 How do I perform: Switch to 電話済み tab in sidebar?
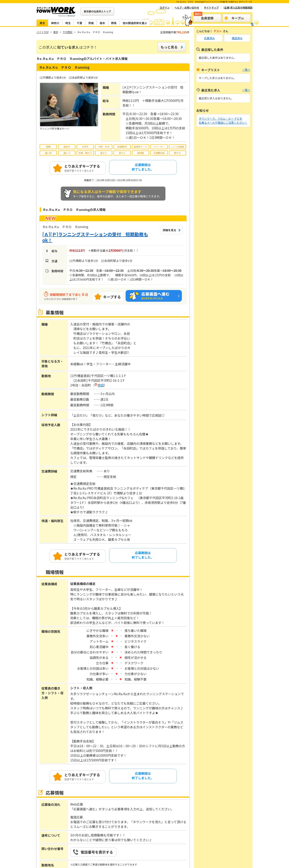point(237,38)
